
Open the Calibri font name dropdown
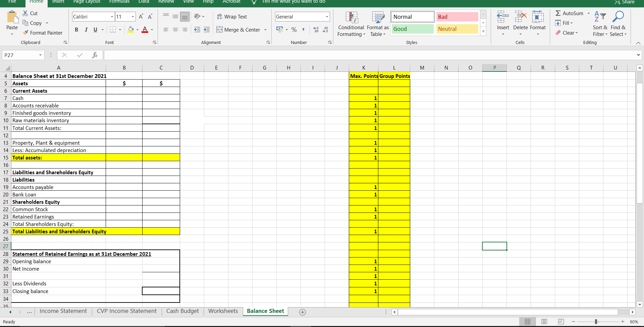[112, 17]
